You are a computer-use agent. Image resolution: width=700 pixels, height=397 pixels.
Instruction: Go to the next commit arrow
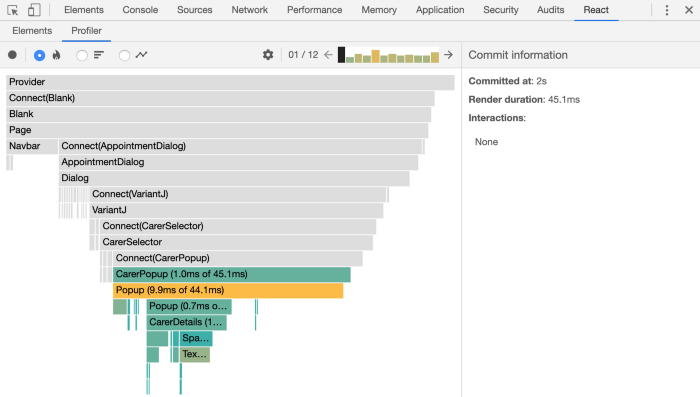click(x=449, y=55)
